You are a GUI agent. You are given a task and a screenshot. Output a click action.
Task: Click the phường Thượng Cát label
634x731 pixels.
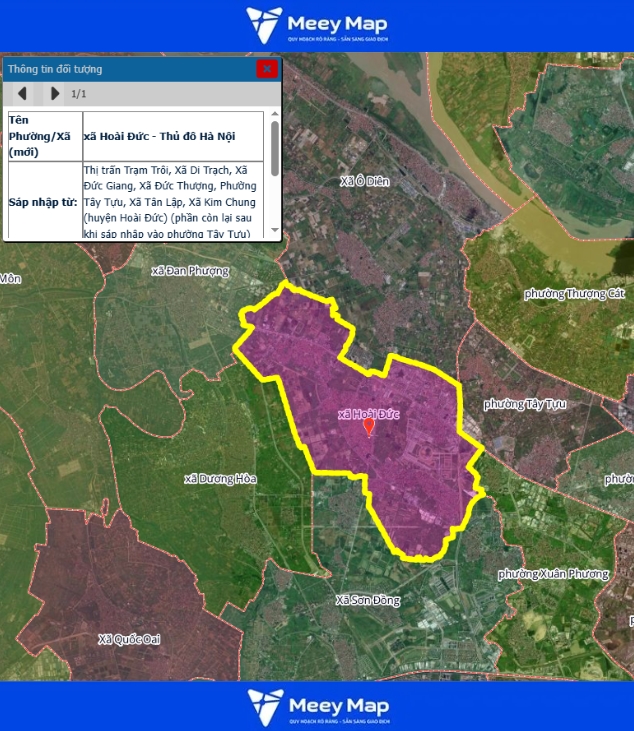coord(574,294)
